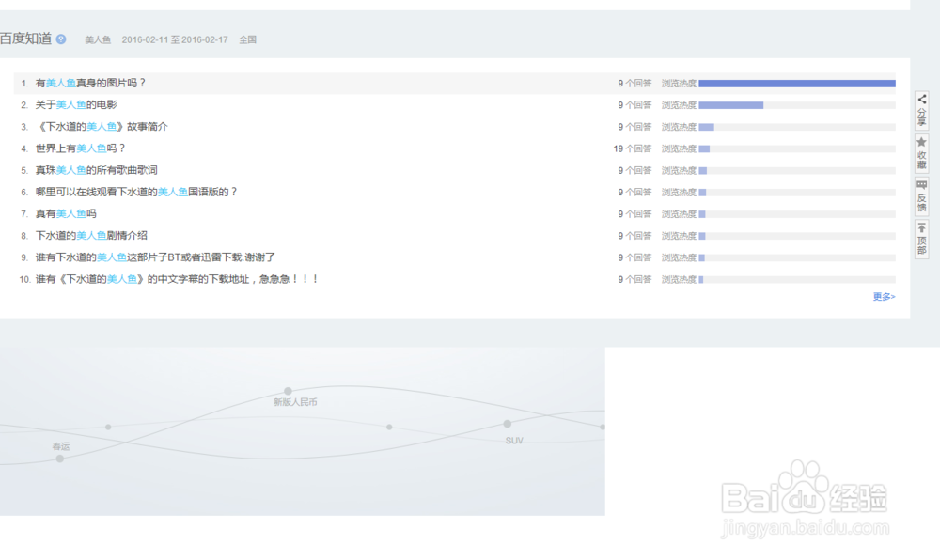
Task: Click the 收藏 star favorite icon
Action: [x=921, y=153]
